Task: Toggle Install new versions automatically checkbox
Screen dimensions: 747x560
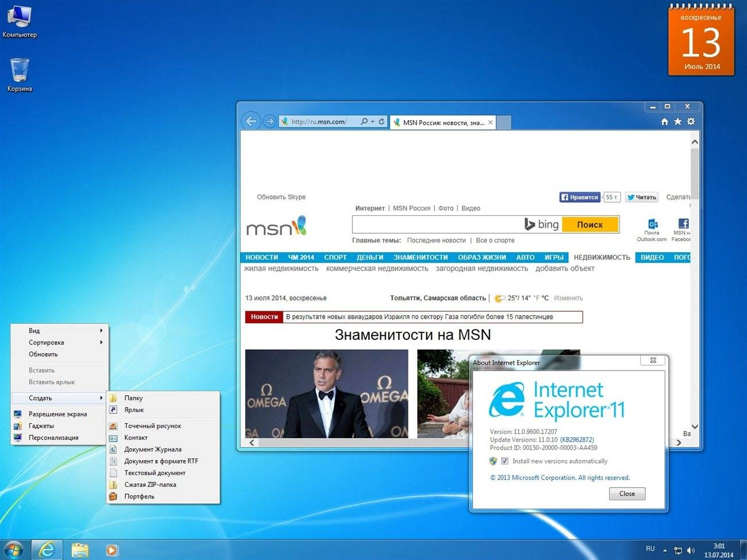Action: [505, 461]
